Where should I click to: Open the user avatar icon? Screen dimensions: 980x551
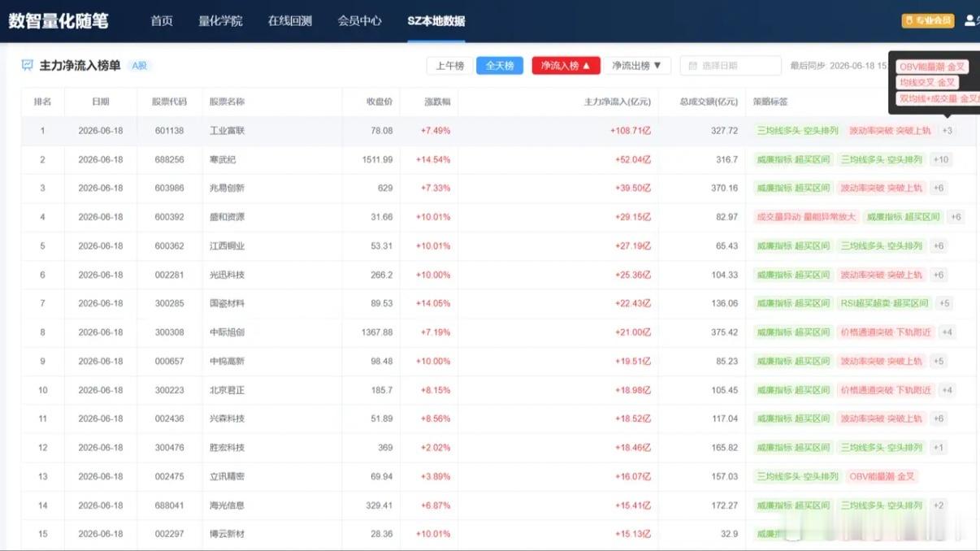970,20
